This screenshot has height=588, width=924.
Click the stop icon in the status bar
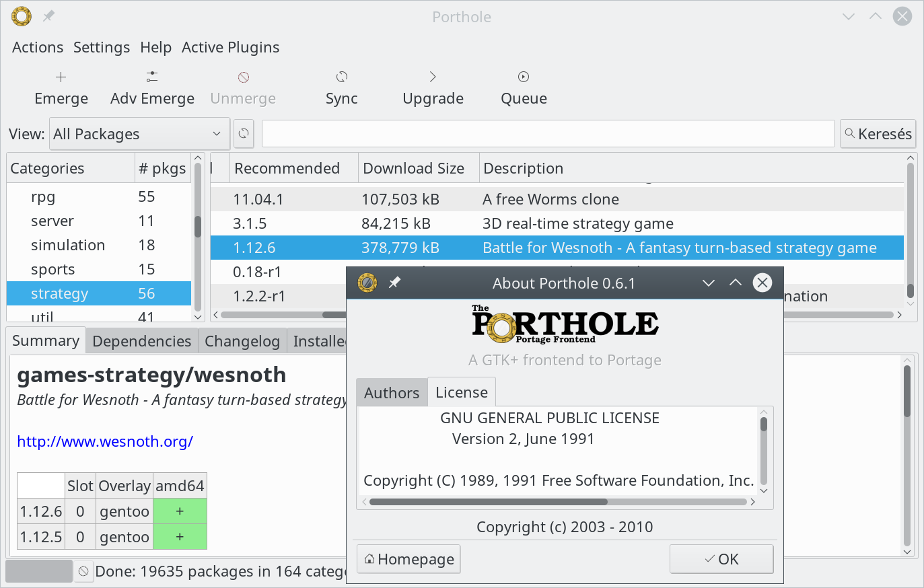(83, 571)
